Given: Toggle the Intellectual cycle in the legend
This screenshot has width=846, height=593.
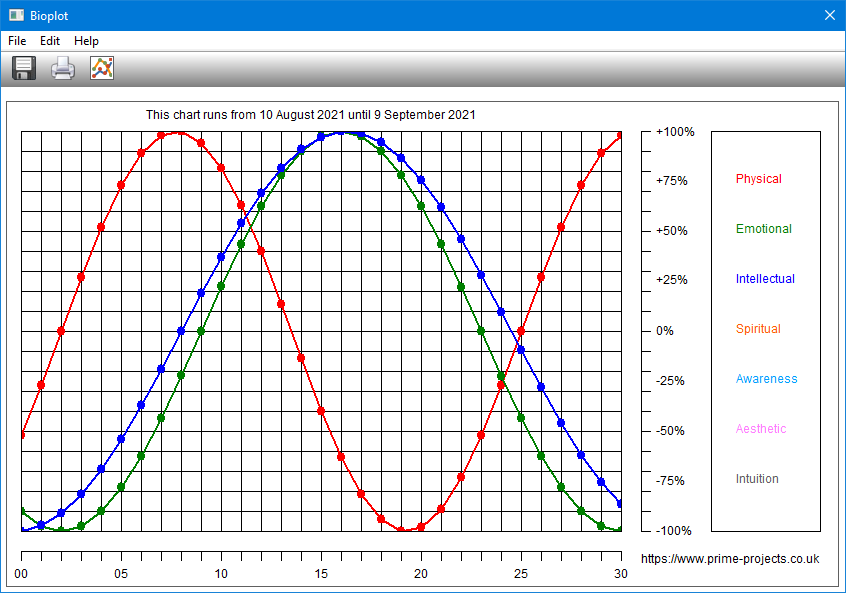Looking at the screenshot, I should pyautogui.click(x=765, y=279).
